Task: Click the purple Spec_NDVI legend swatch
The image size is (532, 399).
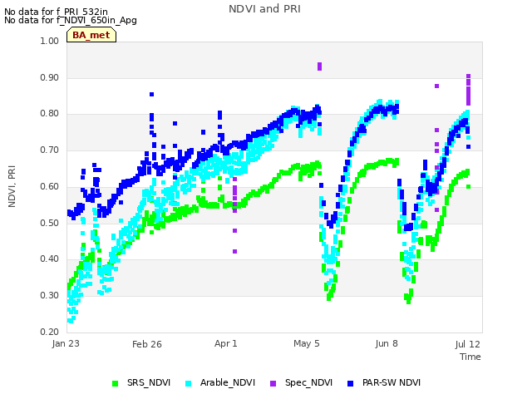Action: (x=273, y=383)
